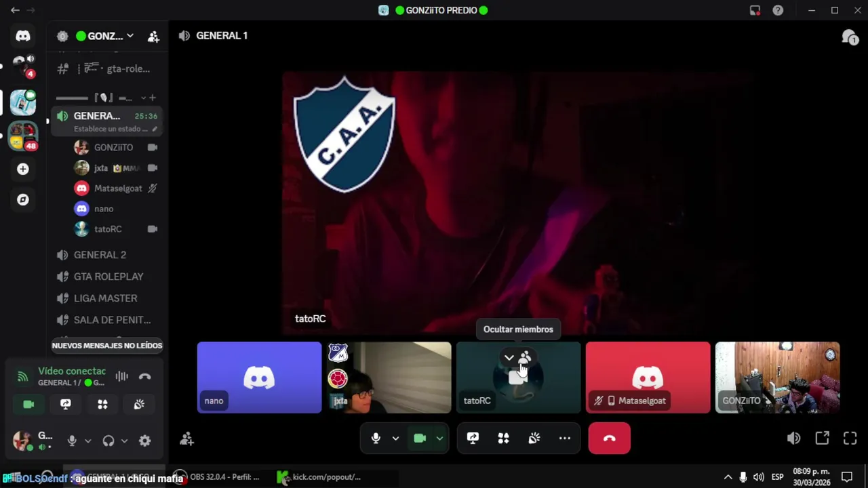Image resolution: width=868 pixels, height=488 pixels.
Task: Add channel plus in the category header
Action: (153, 98)
